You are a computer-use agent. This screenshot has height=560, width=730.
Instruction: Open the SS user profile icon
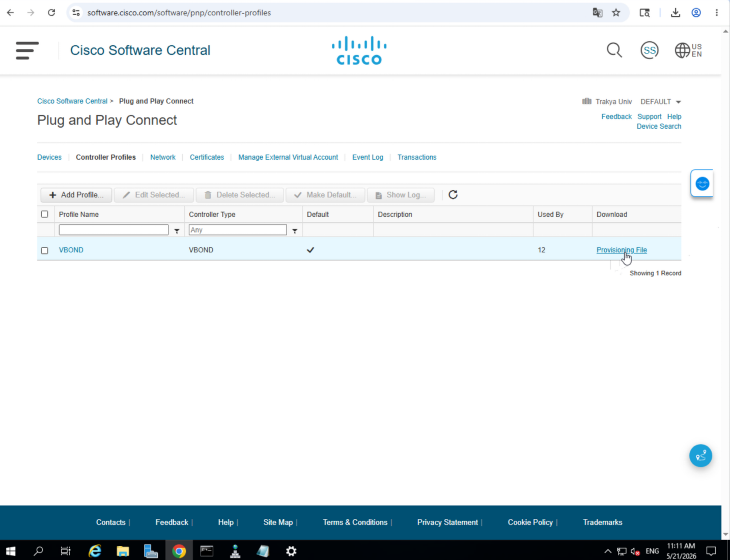650,50
